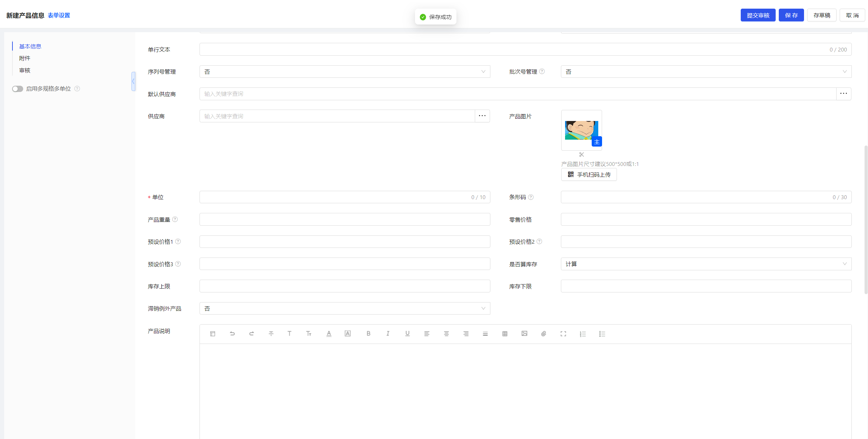
Task: Click 提交审核 button
Action: [x=758, y=15]
